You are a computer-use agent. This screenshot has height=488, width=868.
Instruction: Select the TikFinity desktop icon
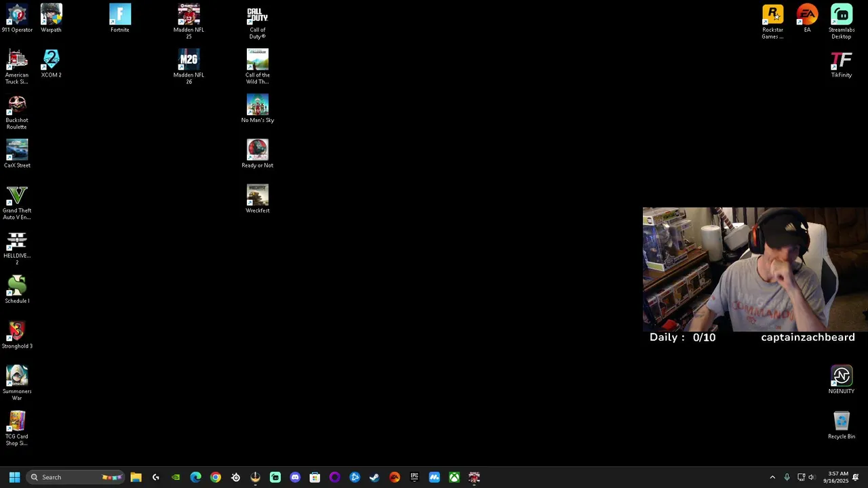842,64
